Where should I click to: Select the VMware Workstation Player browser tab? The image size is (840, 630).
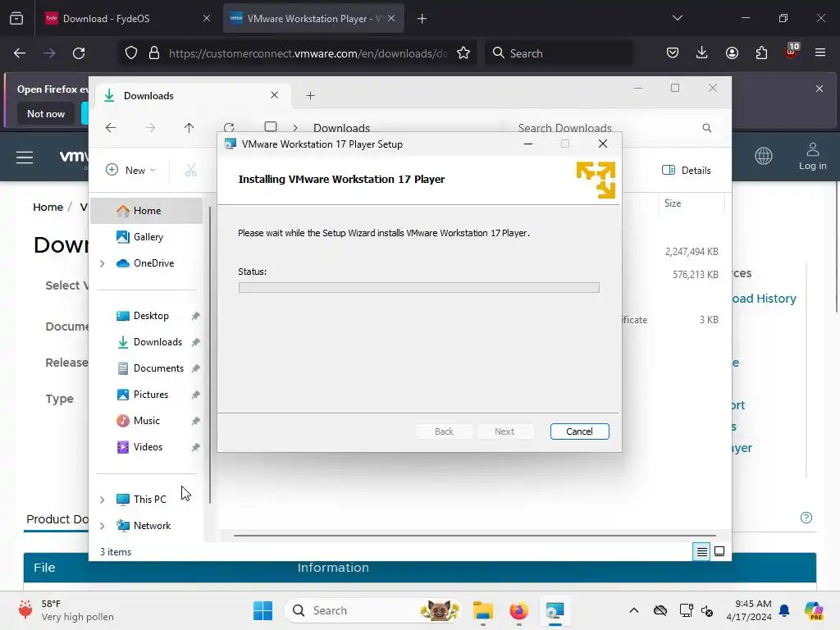point(313,18)
